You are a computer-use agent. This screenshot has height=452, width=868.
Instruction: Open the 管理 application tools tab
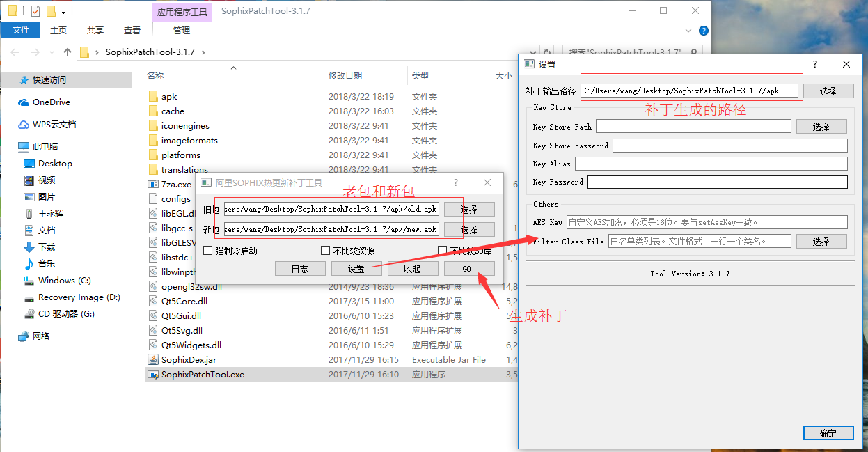tap(182, 30)
